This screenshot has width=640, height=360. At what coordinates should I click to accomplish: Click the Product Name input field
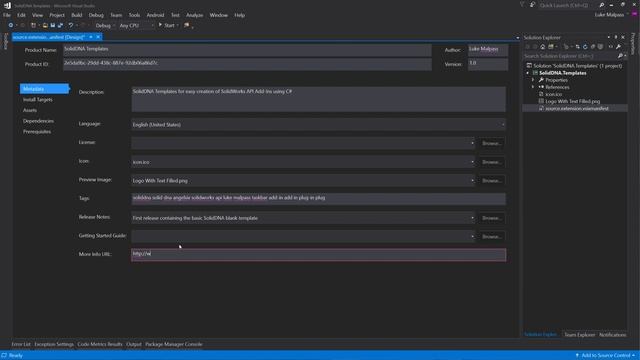click(x=247, y=50)
